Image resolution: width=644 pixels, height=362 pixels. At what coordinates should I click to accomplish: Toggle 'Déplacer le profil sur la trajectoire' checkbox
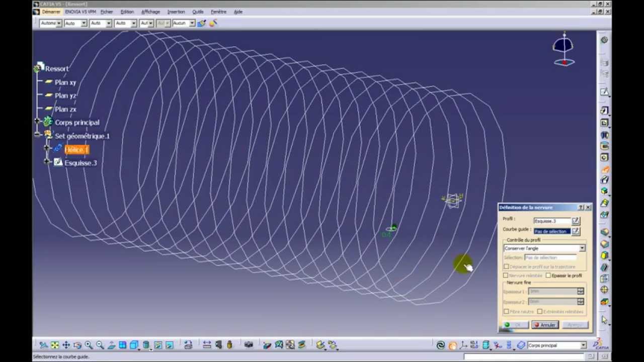tap(506, 266)
